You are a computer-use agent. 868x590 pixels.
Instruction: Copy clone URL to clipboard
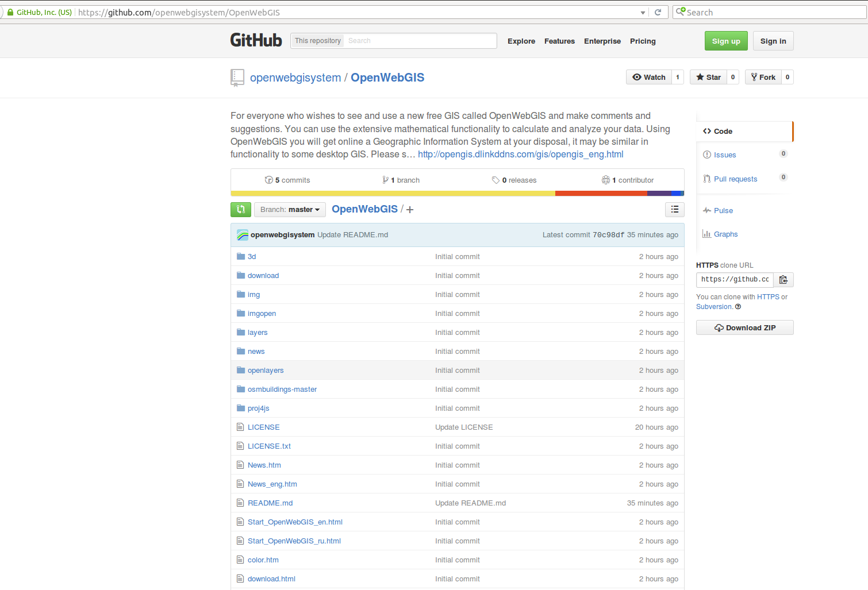coord(783,280)
